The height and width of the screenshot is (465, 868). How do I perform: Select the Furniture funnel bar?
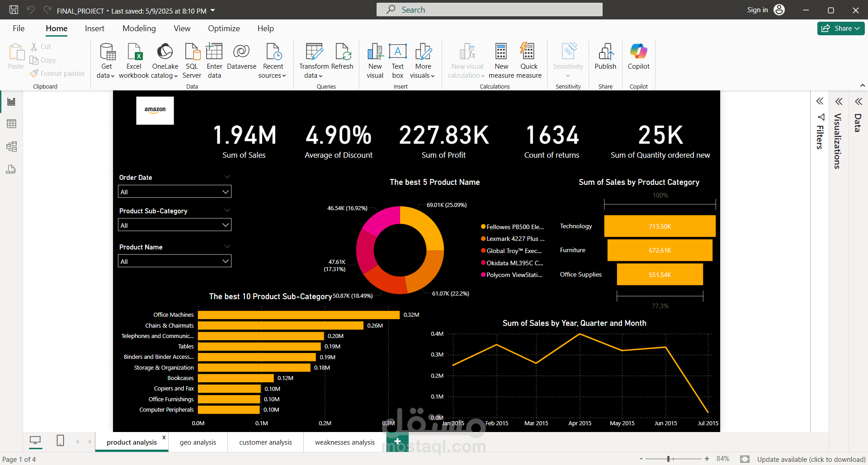[x=660, y=250]
